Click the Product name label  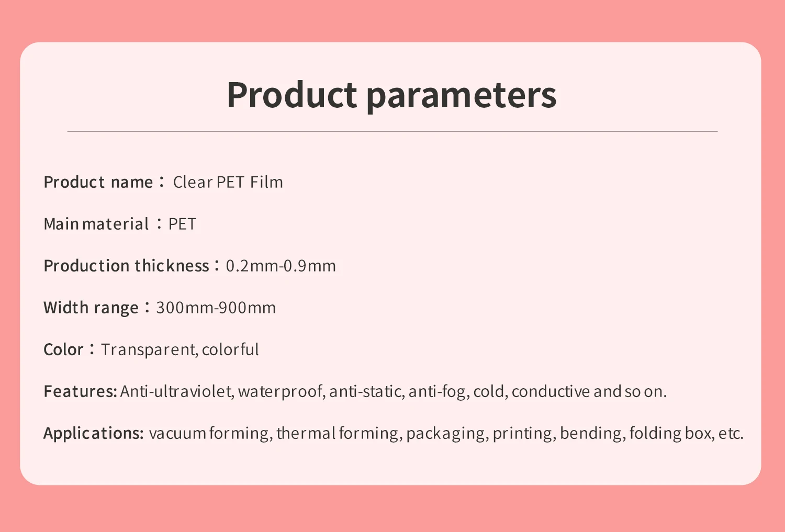click(x=98, y=182)
